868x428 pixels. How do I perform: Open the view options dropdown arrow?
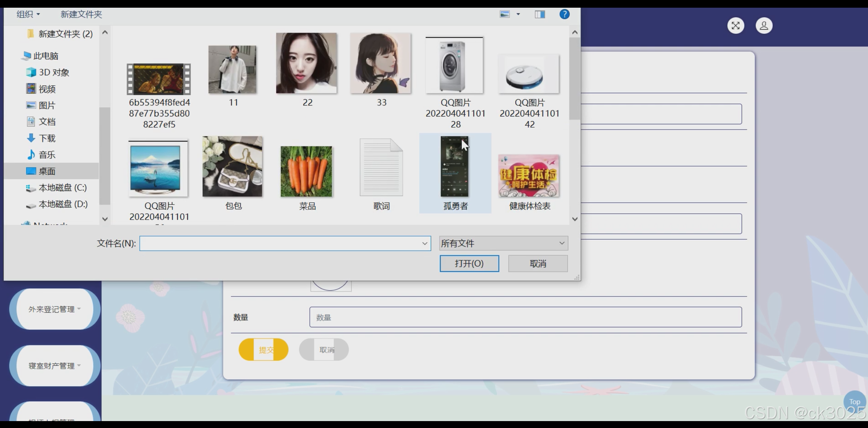(518, 14)
